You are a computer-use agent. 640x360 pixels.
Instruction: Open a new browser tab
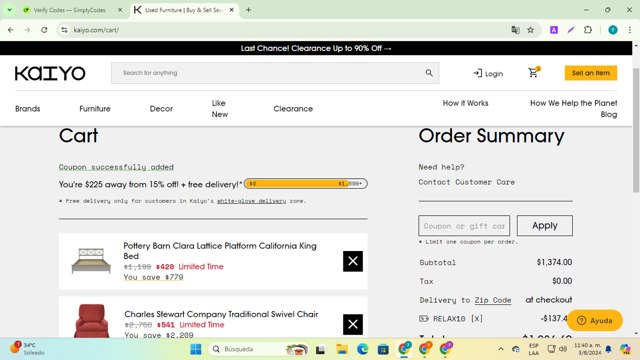(x=248, y=10)
